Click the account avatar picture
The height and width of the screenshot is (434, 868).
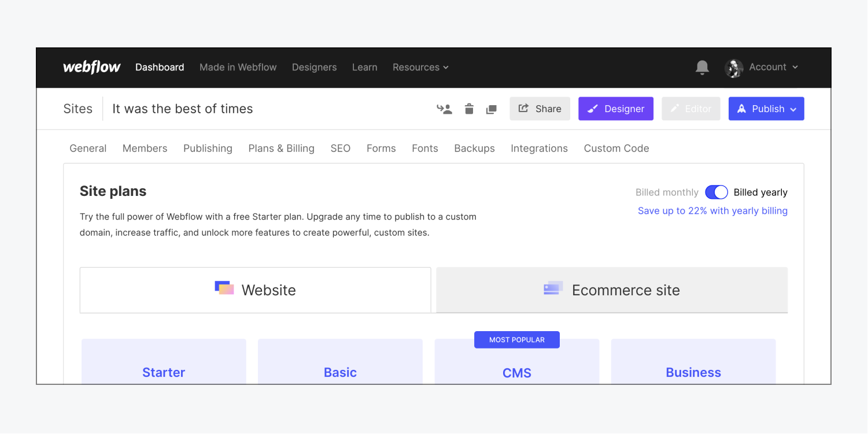[734, 68]
